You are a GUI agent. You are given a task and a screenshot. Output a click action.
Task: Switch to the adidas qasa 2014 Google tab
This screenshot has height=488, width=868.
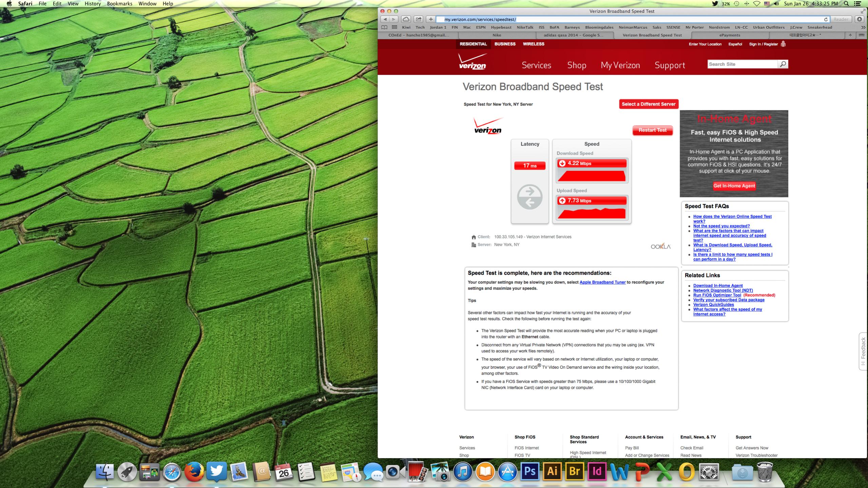point(575,35)
